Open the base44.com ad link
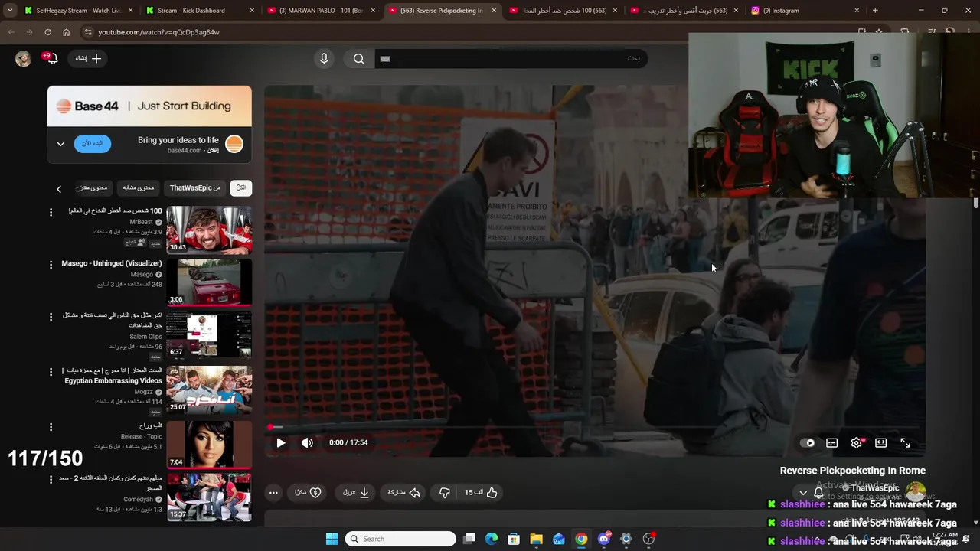This screenshot has height=551, width=980. (x=185, y=151)
